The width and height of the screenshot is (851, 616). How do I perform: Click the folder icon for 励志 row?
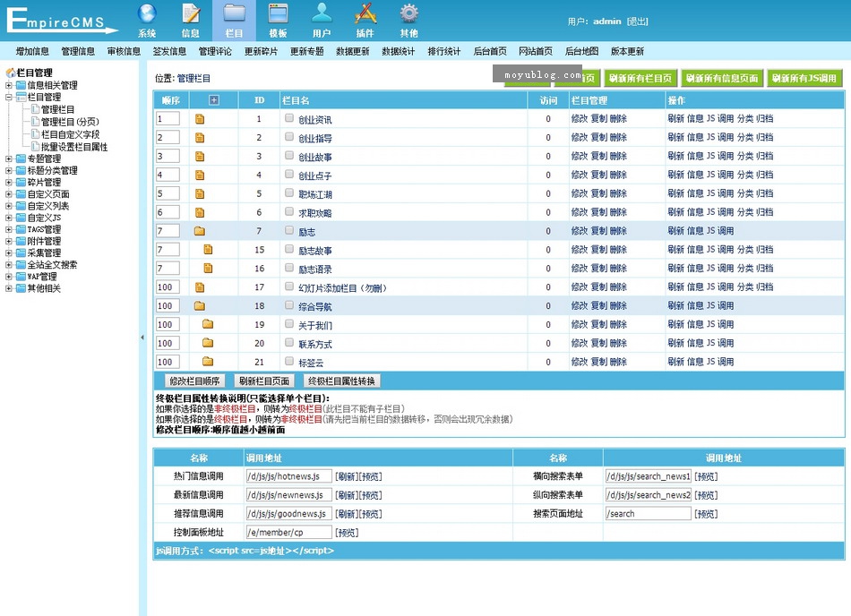[200, 231]
